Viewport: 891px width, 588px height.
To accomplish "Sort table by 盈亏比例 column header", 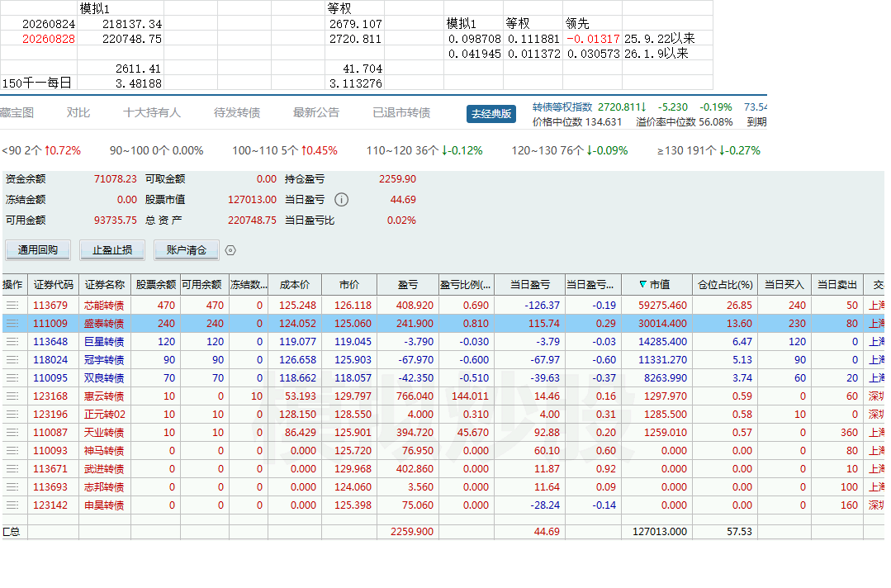I will coord(466,285).
